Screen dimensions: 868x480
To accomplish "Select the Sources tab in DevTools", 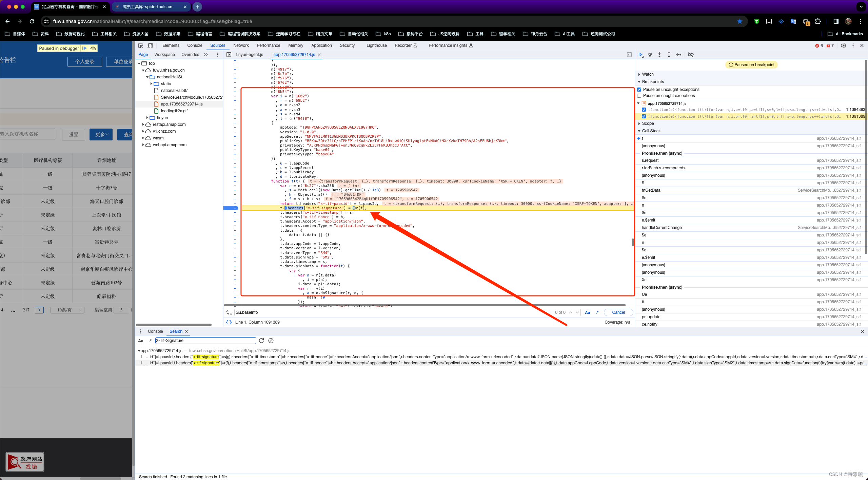I will coord(217,45).
